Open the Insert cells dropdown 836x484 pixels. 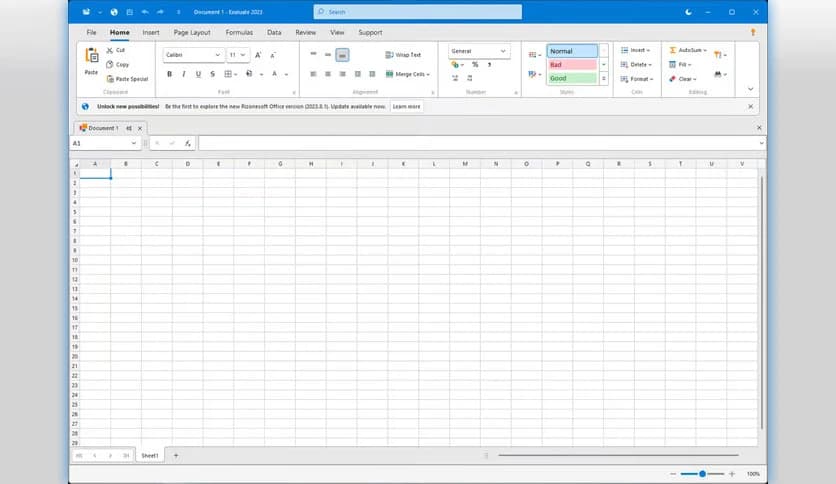pos(635,50)
